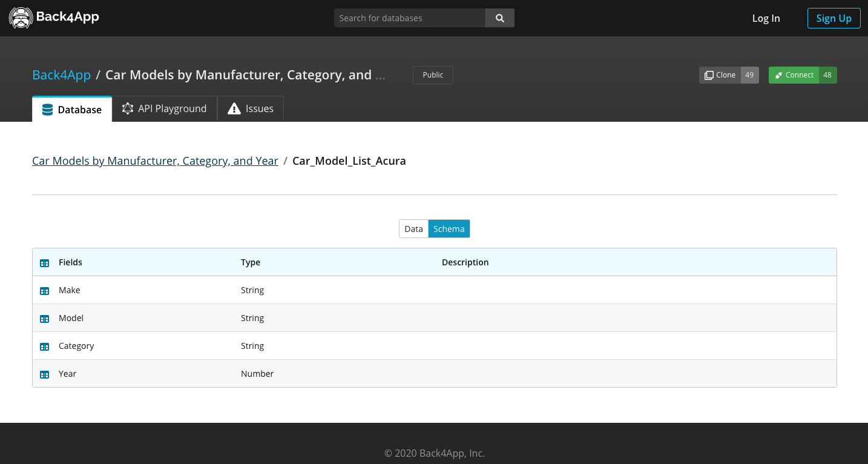
Task: Click the String type of Category
Action: pyautogui.click(x=252, y=346)
